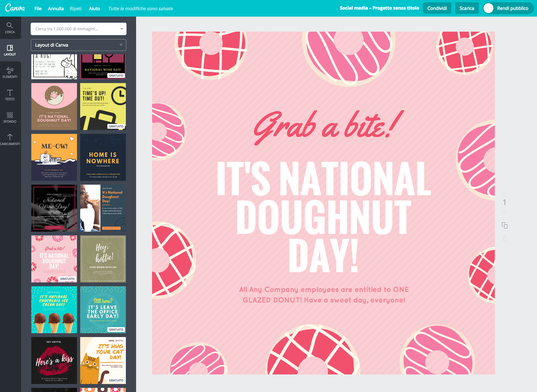This screenshot has width=537, height=392.
Task: Select the black script 'National Wine Day!' layout
Action: point(54,208)
